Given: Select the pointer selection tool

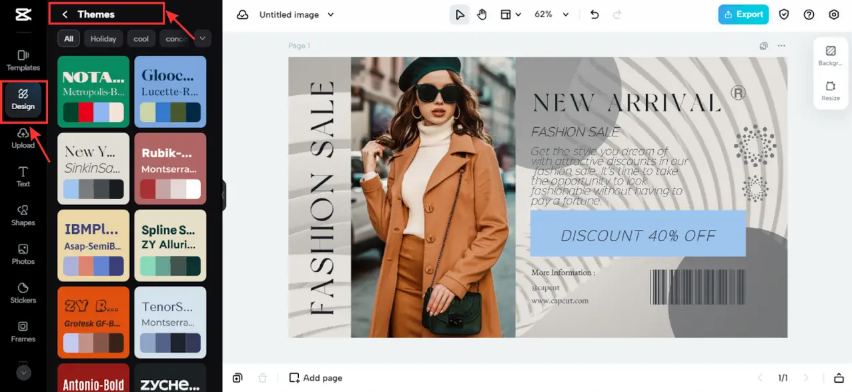Looking at the screenshot, I should [x=460, y=15].
